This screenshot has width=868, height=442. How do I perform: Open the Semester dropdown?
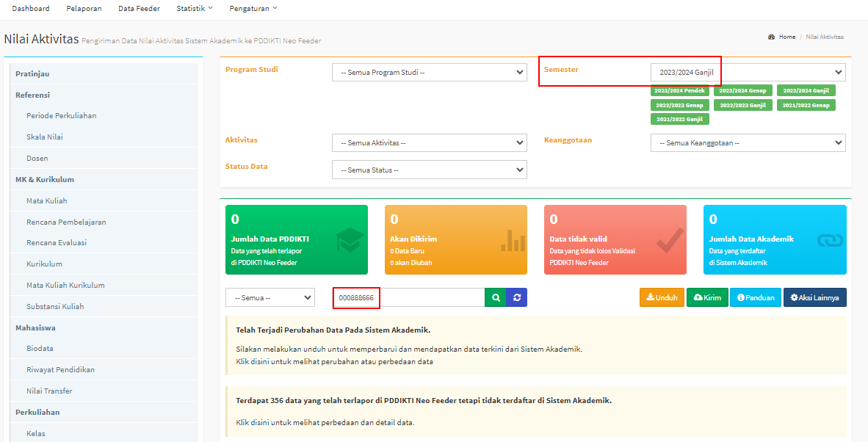tap(748, 73)
